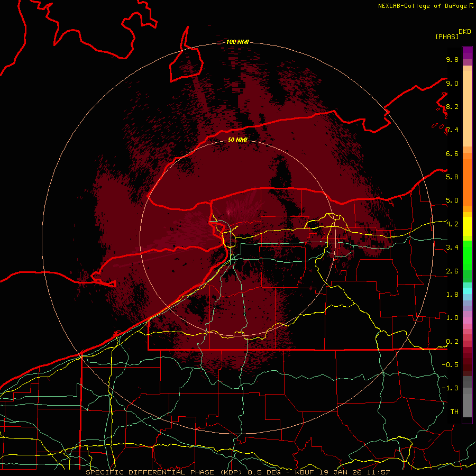Image resolution: width=476 pixels, height=476 pixels.
Task: Click the DKD label above the color scale
Action: [465, 32]
